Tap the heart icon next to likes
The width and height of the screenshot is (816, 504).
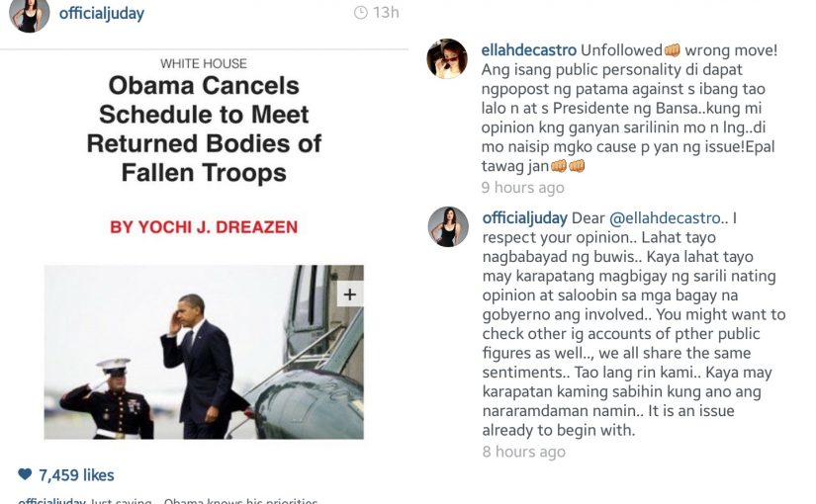(x=25, y=473)
